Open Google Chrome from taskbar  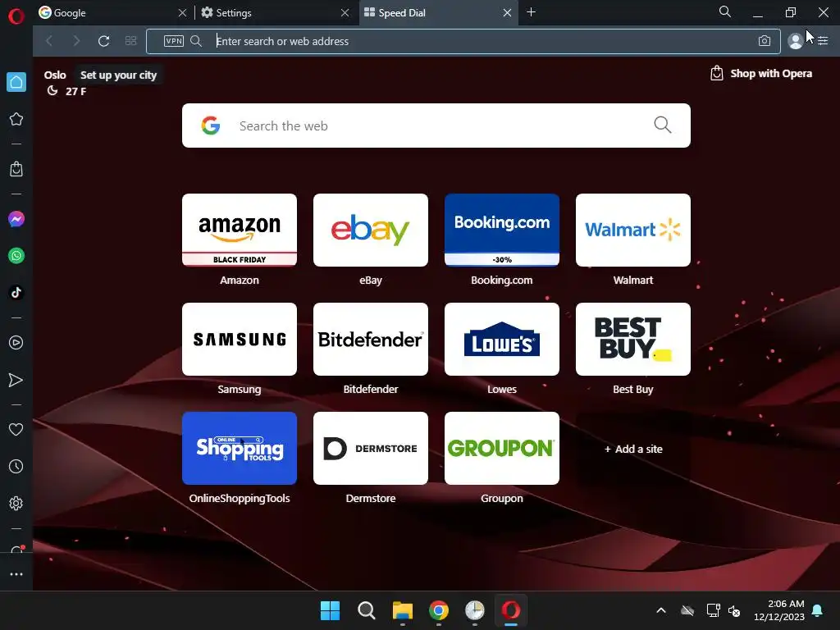click(x=439, y=610)
